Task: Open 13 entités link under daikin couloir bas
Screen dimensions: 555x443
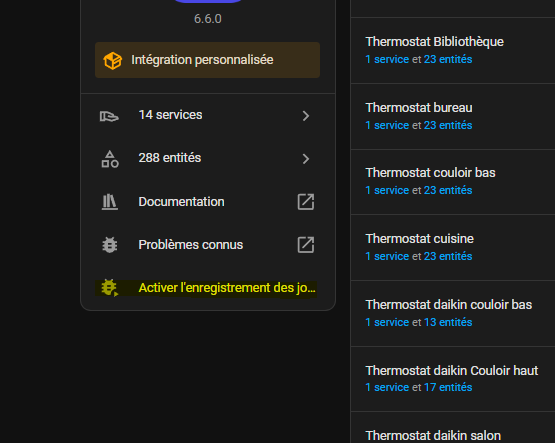Action: tap(448, 322)
